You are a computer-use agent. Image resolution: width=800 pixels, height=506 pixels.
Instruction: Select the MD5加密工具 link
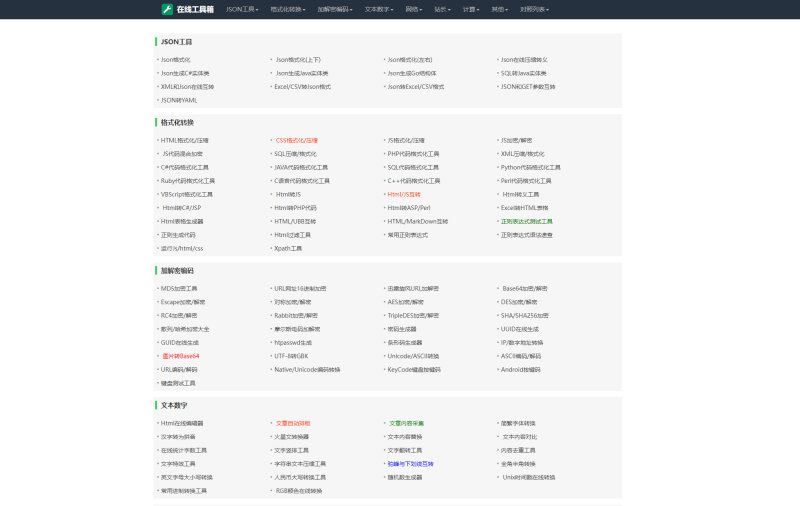(179, 289)
